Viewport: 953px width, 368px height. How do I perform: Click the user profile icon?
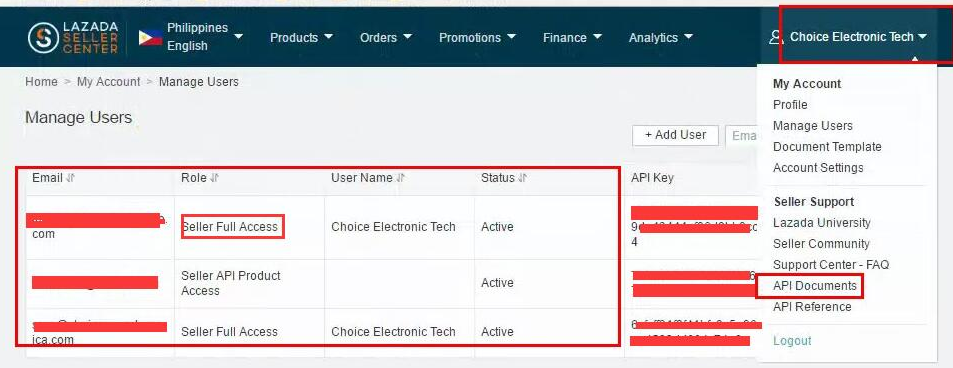coord(776,38)
